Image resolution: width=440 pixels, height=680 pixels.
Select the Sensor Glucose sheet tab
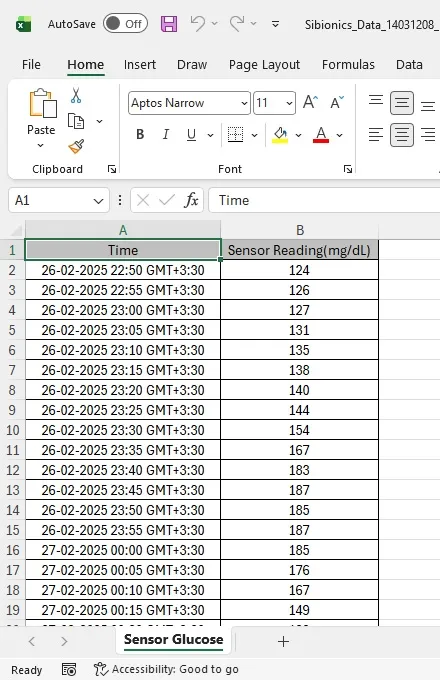(173, 640)
